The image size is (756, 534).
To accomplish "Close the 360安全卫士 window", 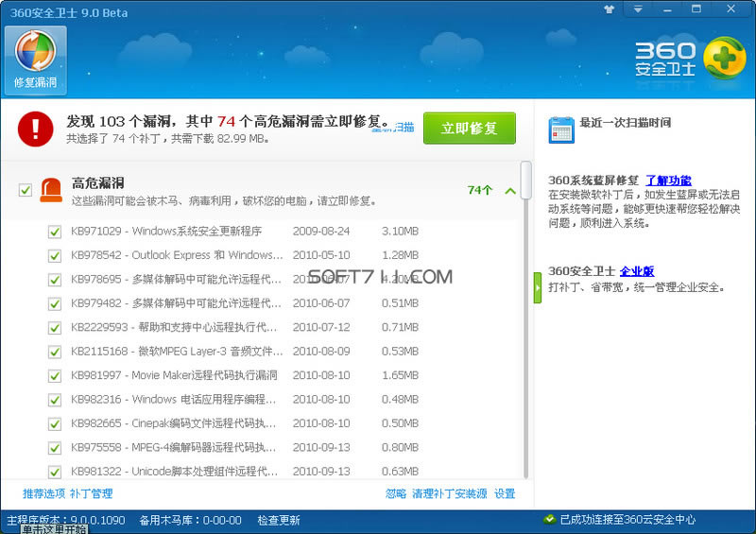I will (x=730, y=9).
